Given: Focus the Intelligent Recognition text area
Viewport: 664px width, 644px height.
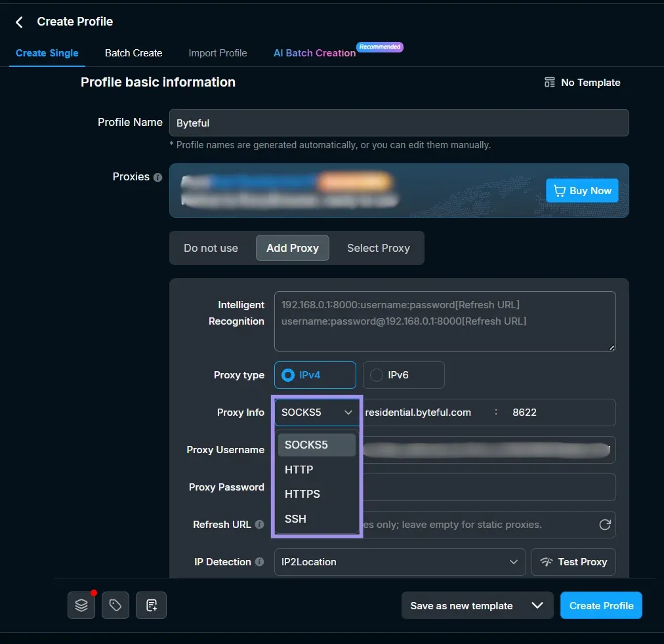Looking at the screenshot, I should point(445,321).
